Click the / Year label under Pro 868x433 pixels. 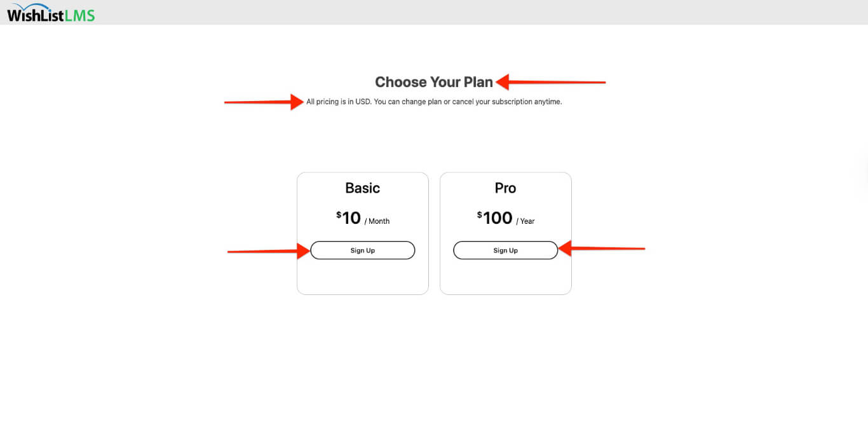(x=526, y=221)
